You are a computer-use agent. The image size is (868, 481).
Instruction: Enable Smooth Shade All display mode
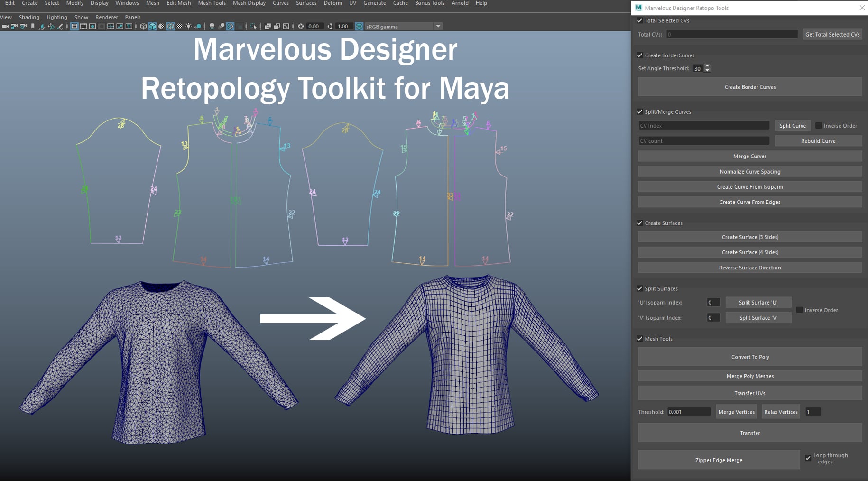click(x=152, y=26)
